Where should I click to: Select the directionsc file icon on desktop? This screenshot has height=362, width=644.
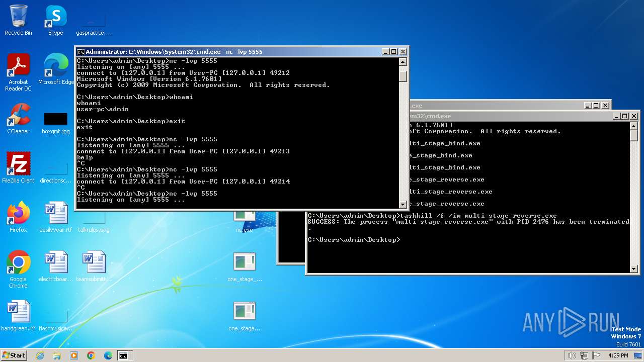(55, 172)
